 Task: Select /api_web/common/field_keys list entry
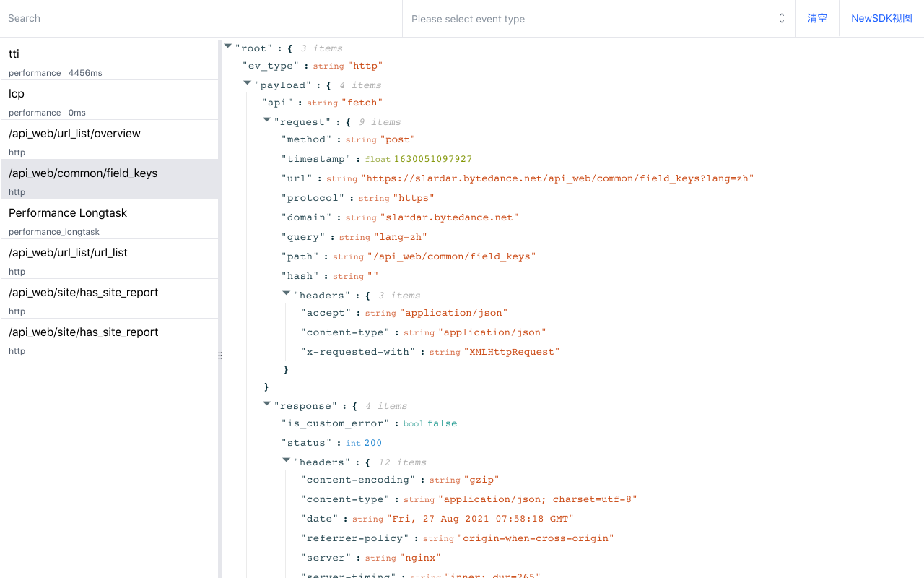[108, 180]
